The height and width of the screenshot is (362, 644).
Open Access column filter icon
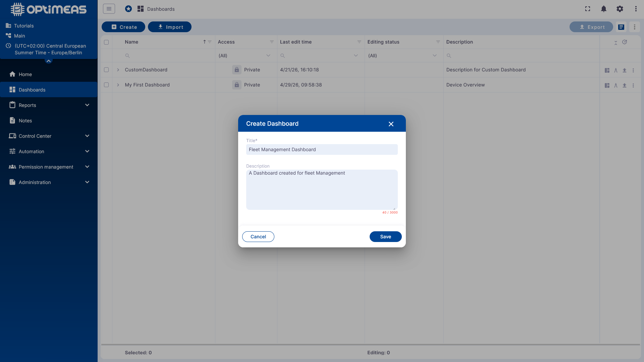pos(272,42)
